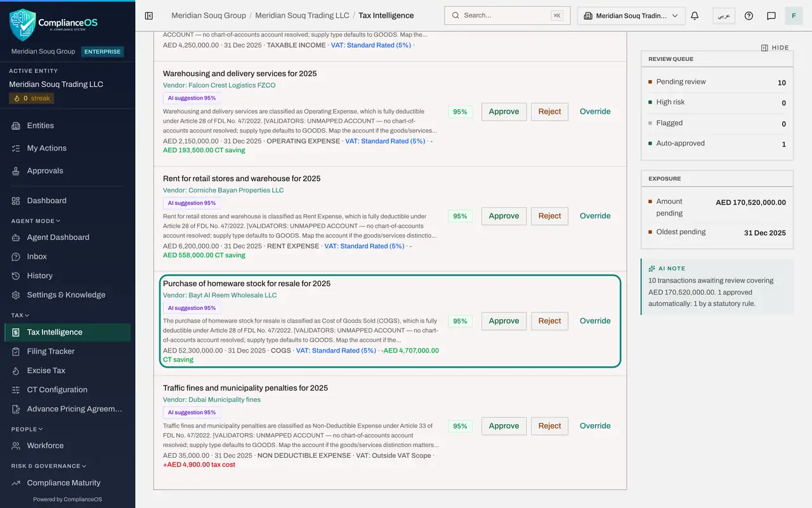The height and width of the screenshot is (508, 812).
Task: Click Meridian Souq Group breadcrumb
Action: [209, 15]
